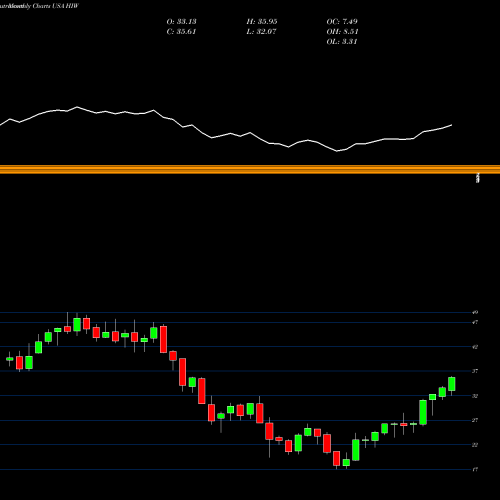Click the tall green candle rising above 27
Image resolution: width=500 pixels, height=500 pixels.
423,412
